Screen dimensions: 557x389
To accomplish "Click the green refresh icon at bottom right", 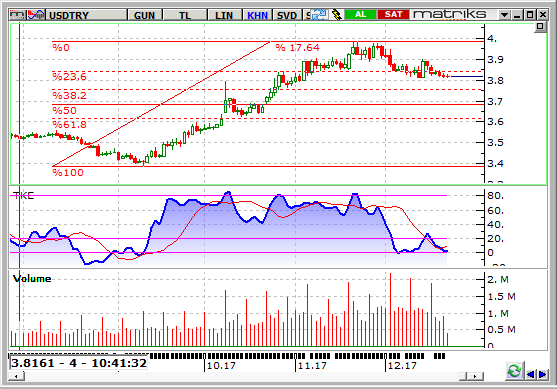I will pyautogui.click(x=514, y=371).
